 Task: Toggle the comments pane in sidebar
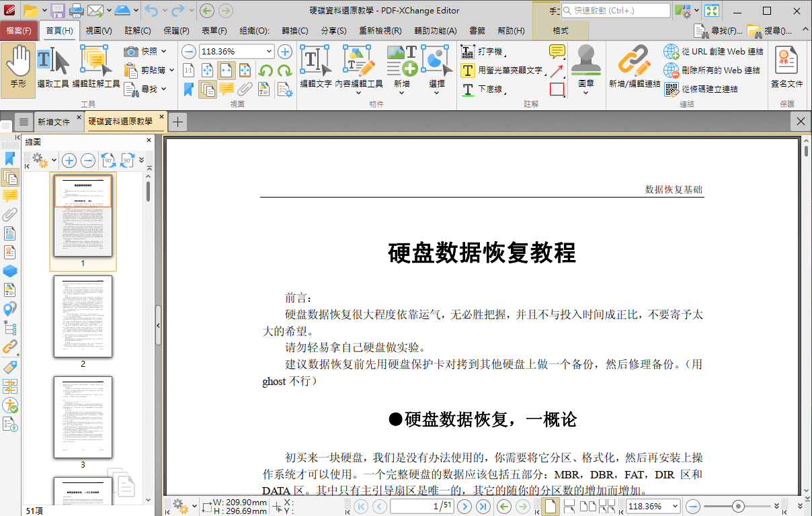pos(10,196)
